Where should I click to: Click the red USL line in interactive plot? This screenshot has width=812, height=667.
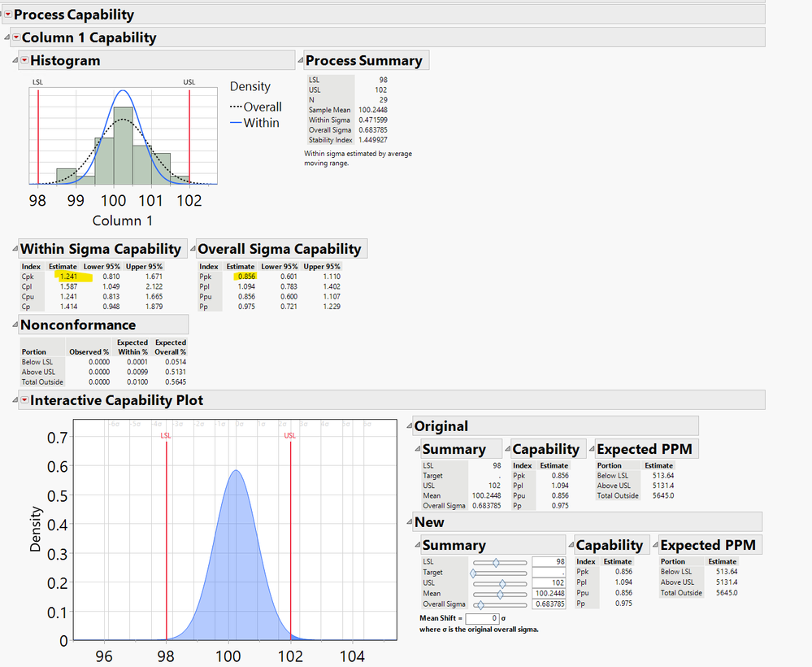[x=290, y=539]
